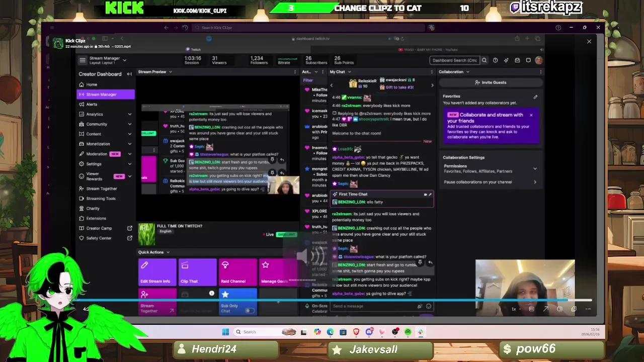The width and height of the screenshot is (644, 362).
Task: Open Brave browser in taskbar
Action: [356, 332]
